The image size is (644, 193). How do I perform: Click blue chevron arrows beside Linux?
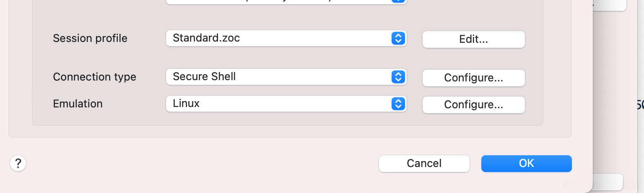[398, 104]
